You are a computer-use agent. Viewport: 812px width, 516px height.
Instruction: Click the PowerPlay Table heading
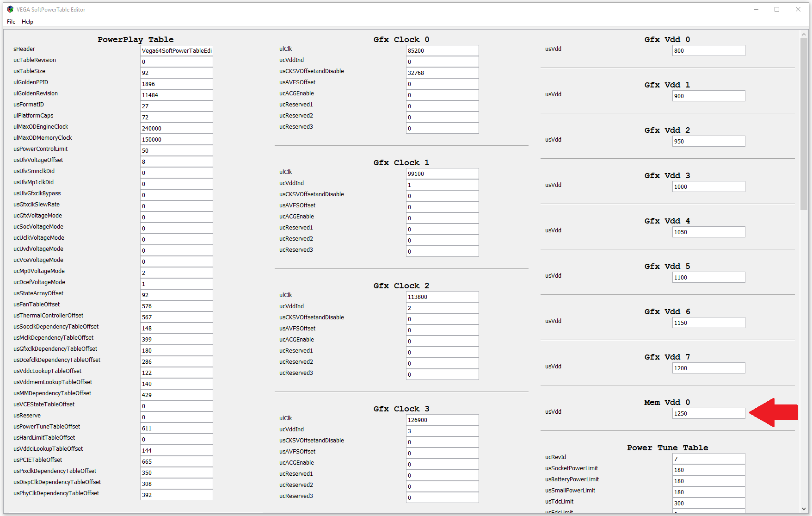click(x=135, y=40)
